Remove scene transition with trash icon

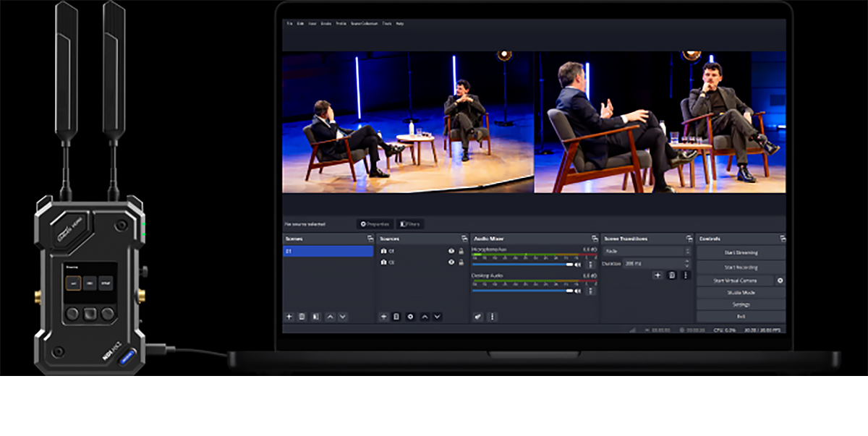pos(672,275)
